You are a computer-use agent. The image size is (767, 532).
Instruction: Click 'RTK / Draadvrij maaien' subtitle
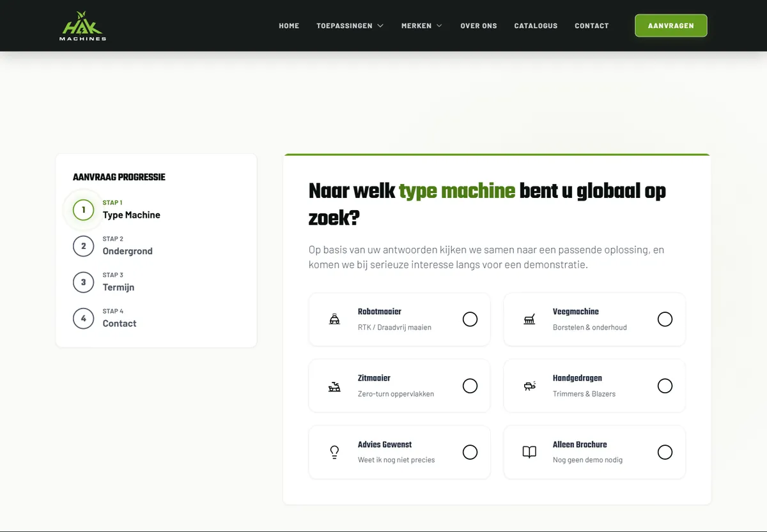(394, 328)
